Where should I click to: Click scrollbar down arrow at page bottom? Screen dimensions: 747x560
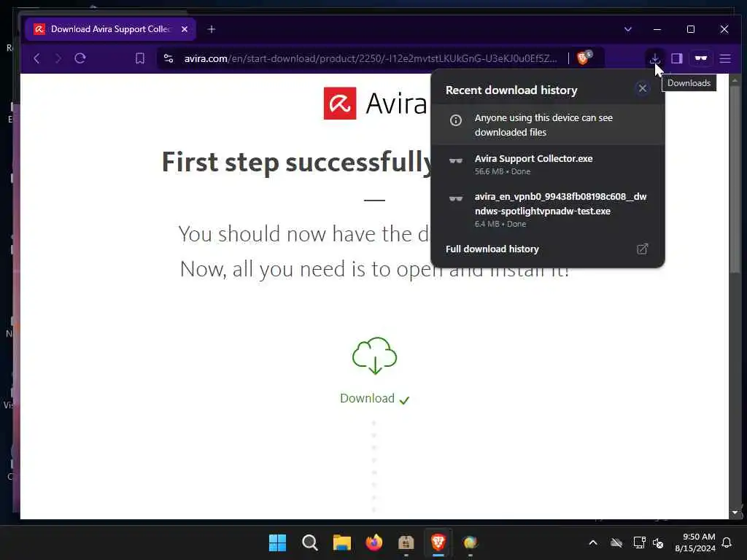tap(735, 513)
